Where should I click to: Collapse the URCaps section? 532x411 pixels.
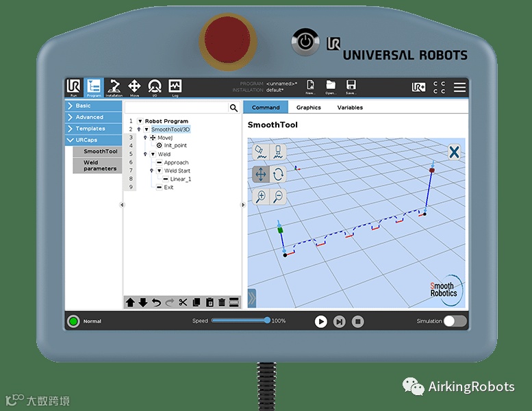coord(94,140)
